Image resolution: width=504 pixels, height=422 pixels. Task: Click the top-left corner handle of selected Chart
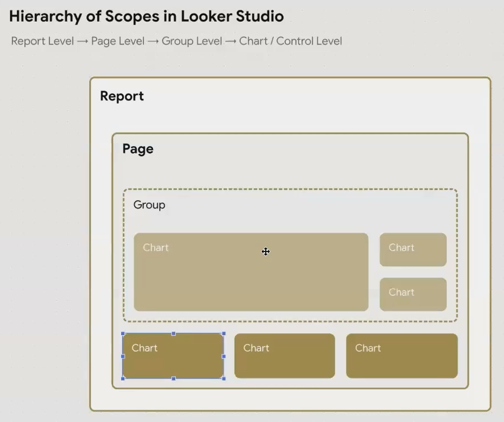[123, 333]
